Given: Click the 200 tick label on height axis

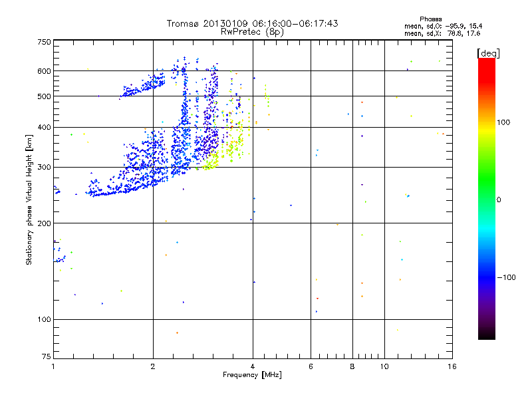Looking at the screenshot, I should [44, 223].
